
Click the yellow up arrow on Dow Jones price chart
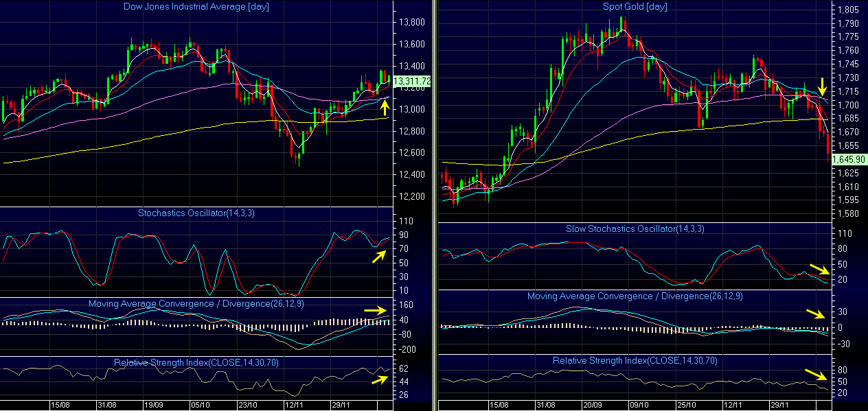[x=385, y=106]
